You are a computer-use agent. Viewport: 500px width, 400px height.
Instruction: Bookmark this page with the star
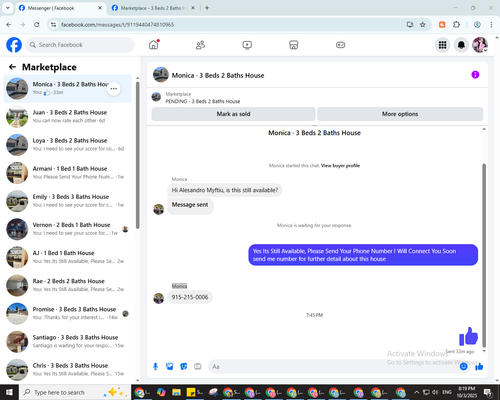tap(423, 25)
